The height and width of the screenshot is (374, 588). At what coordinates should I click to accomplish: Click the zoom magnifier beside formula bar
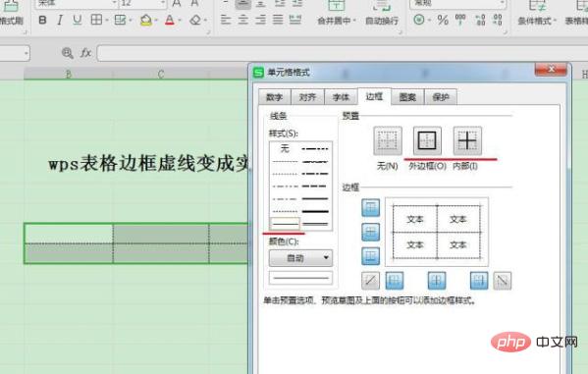[68, 53]
